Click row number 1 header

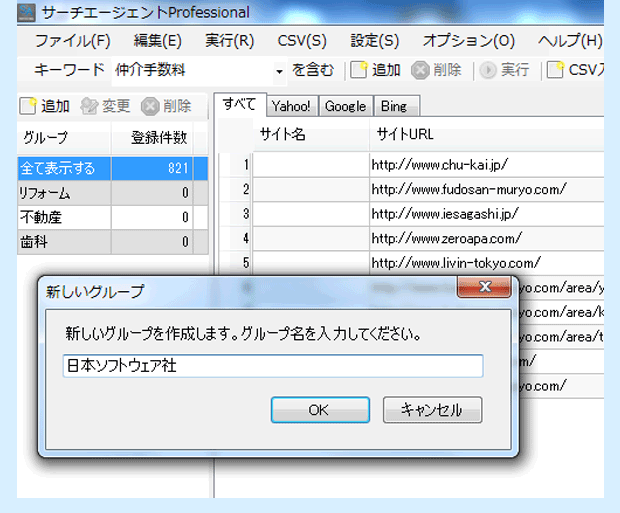tap(236, 165)
